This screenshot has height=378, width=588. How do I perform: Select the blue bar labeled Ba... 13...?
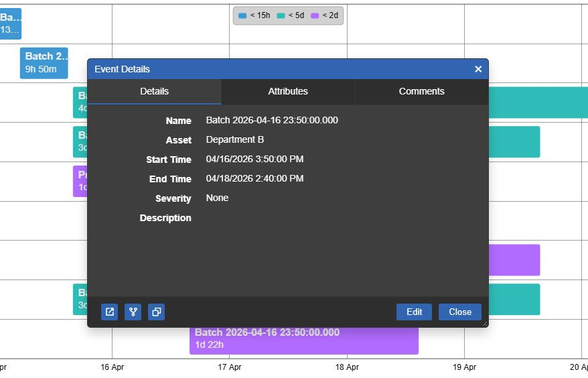(11, 23)
